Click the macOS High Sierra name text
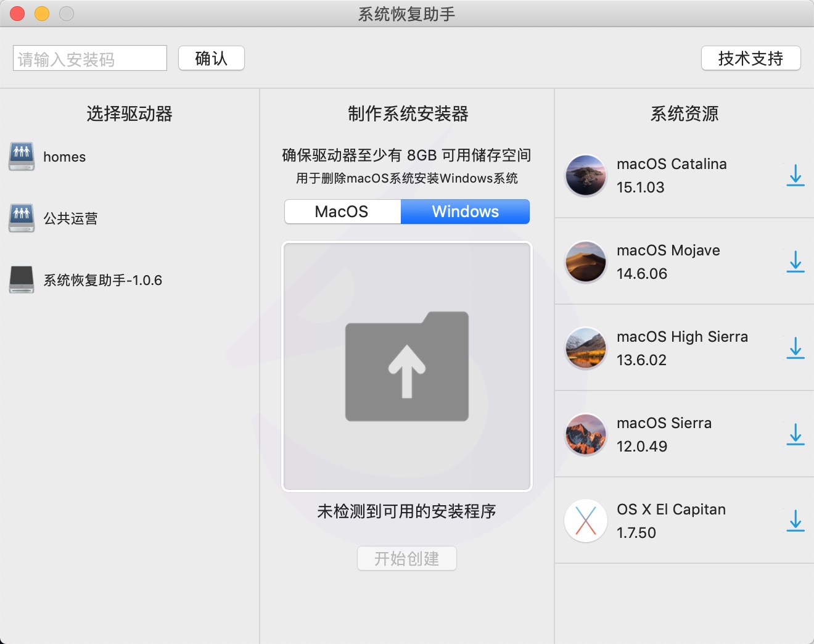The height and width of the screenshot is (644, 814). tap(682, 337)
